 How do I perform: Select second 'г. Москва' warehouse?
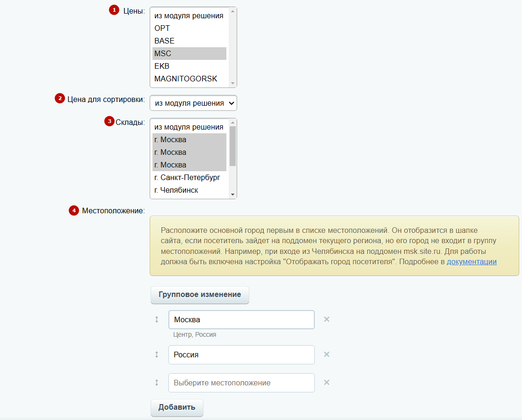(x=189, y=152)
